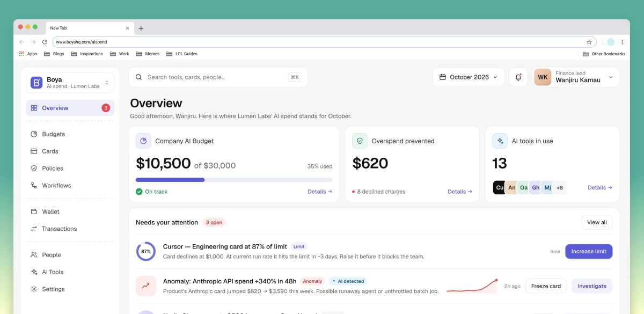Open the Overview grid icon in sidebar

click(x=34, y=108)
